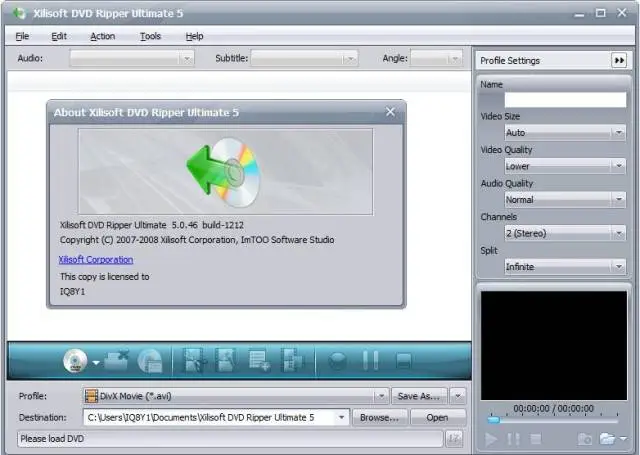This screenshot has width=640, height=455.
Task: Click the round Rip start button
Action: [338, 361]
